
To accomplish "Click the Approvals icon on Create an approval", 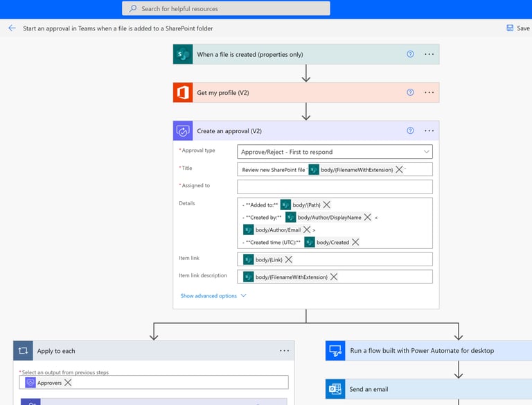I will 183,131.
